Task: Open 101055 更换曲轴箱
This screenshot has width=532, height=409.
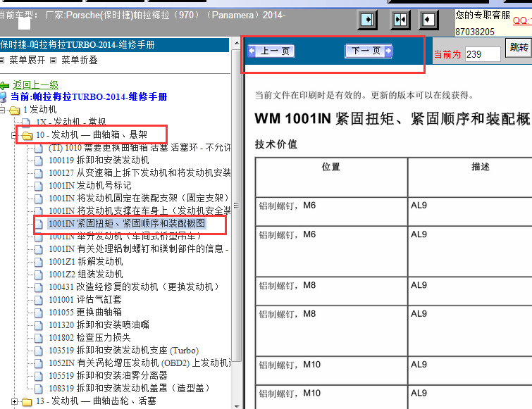Action: click(85, 312)
